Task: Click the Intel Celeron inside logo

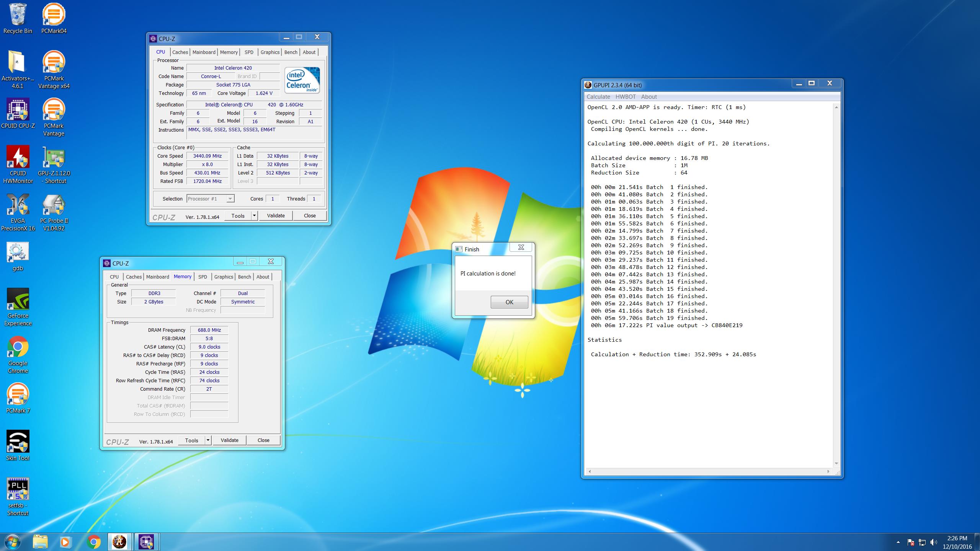Action: (x=302, y=80)
